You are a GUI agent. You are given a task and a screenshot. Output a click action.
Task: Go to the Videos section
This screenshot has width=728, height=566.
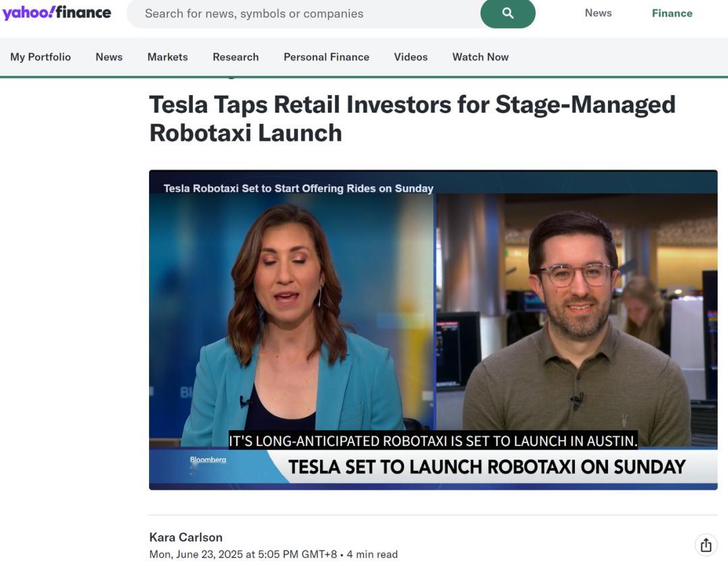pyautogui.click(x=411, y=57)
